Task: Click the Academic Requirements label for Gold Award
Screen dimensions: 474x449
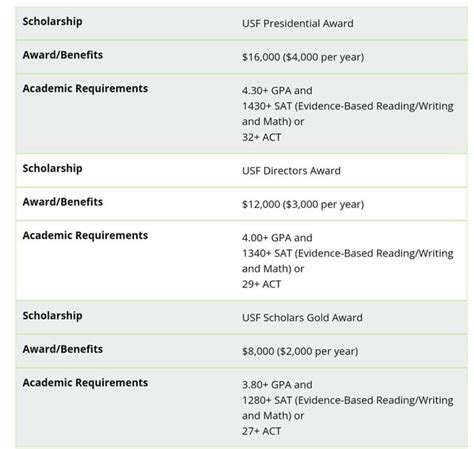Action: click(85, 383)
